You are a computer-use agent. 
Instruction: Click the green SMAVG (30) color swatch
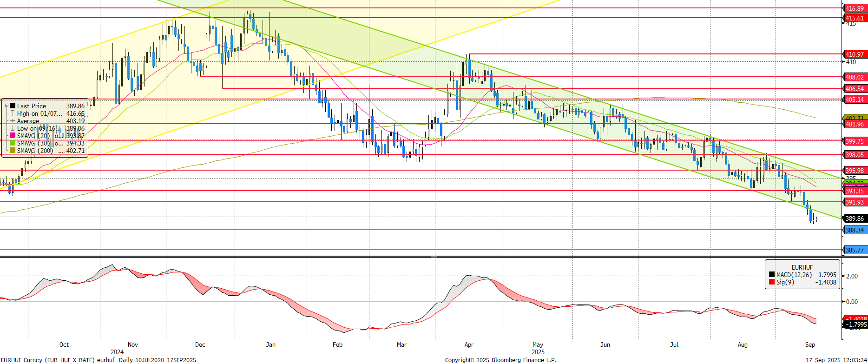[13, 143]
